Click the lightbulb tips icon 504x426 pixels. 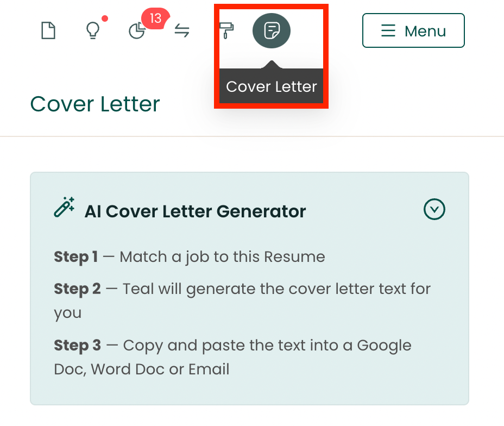tap(92, 32)
